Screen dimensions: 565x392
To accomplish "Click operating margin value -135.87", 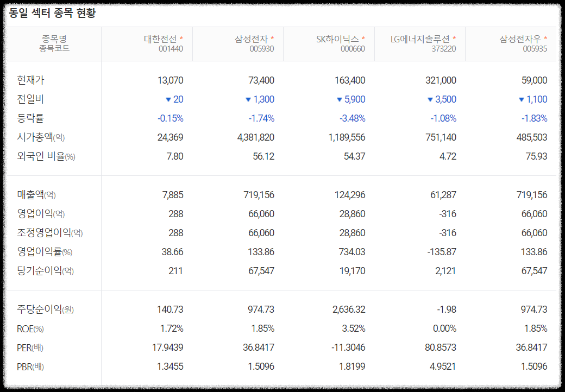I will [442, 252].
